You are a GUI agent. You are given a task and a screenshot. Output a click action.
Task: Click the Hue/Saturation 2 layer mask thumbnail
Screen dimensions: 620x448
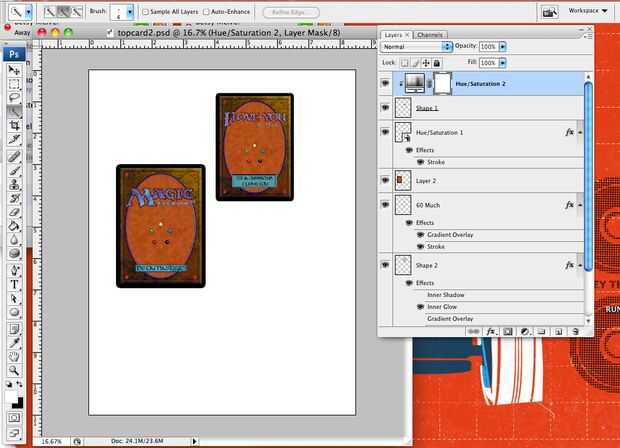pos(441,84)
